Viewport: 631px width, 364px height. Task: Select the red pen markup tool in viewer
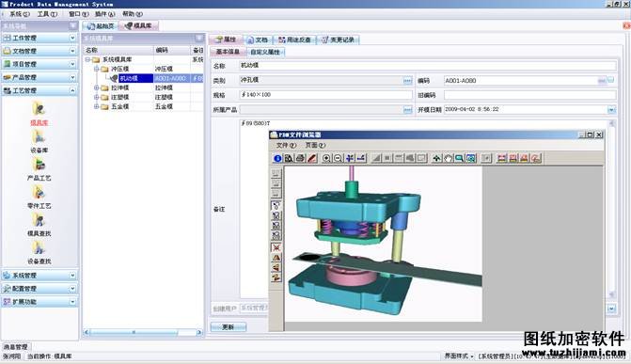point(311,158)
